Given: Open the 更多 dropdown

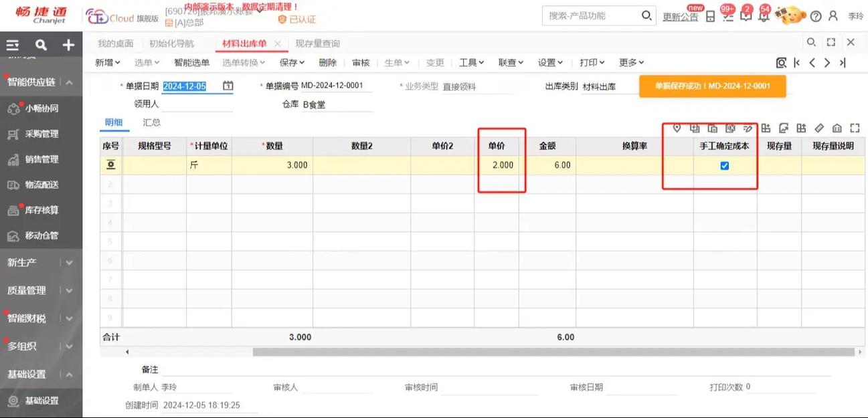Looking at the screenshot, I should 632,62.
